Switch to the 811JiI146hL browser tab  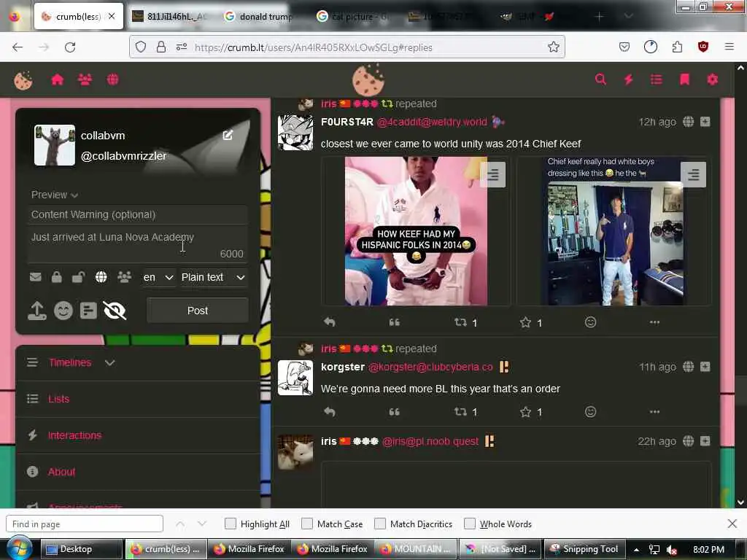tap(169, 16)
